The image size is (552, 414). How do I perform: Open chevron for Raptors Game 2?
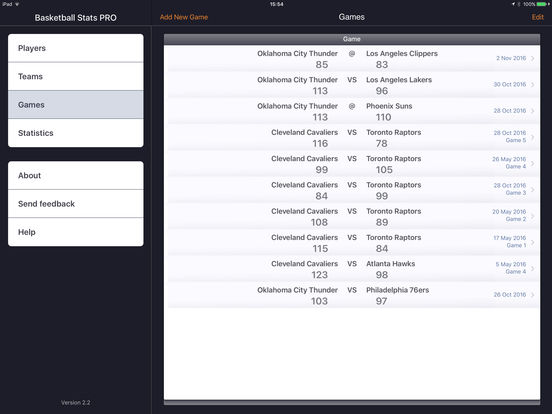click(533, 216)
